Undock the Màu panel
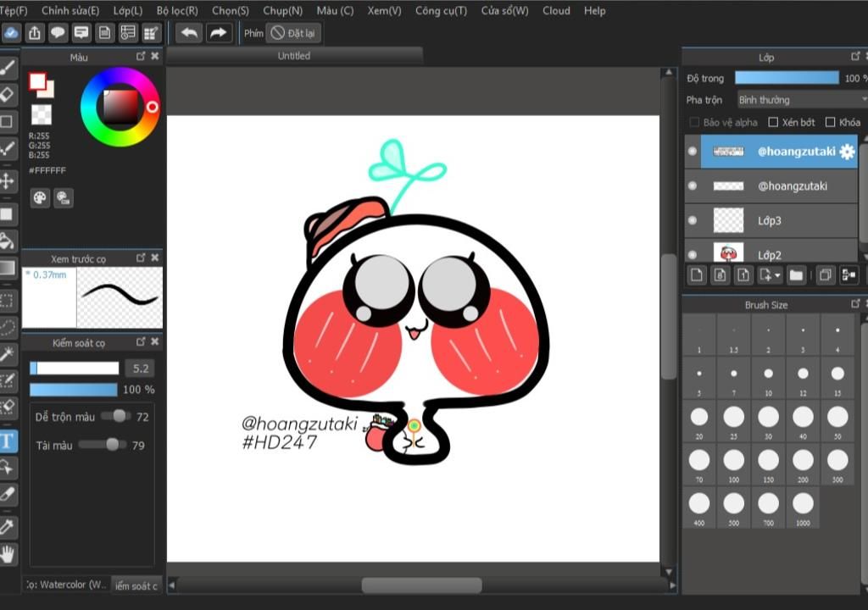The width and height of the screenshot is (868, 610). click(141, 57)
